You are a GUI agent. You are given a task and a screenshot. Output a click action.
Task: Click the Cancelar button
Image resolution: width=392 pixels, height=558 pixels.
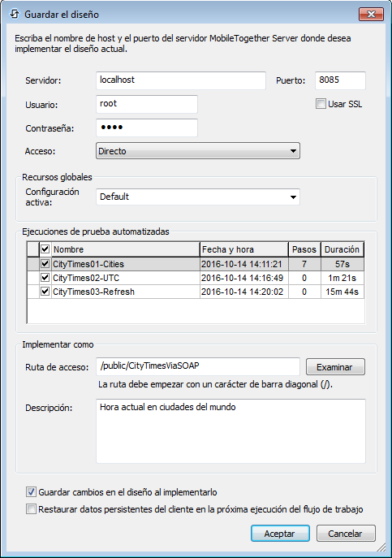(346, 534)
